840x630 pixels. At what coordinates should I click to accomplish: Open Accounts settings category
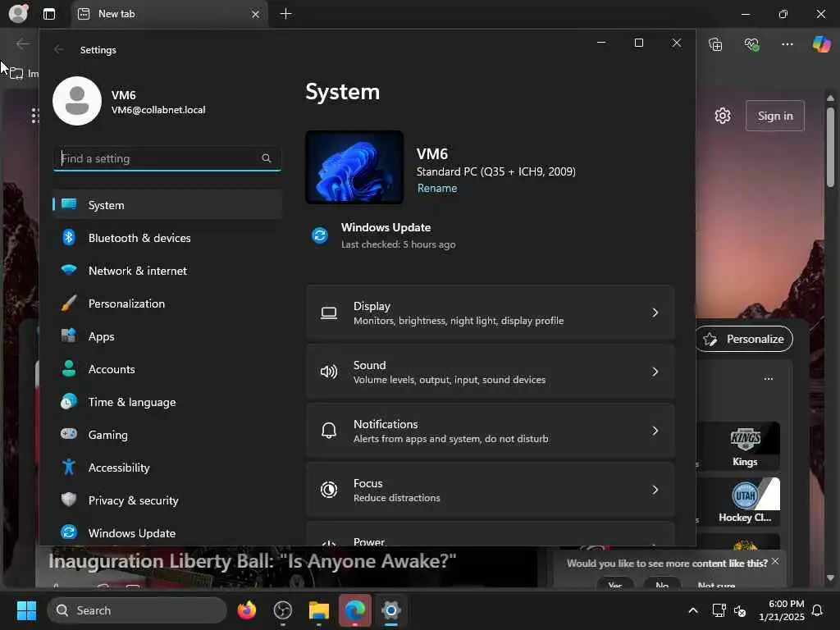[167, 369]
